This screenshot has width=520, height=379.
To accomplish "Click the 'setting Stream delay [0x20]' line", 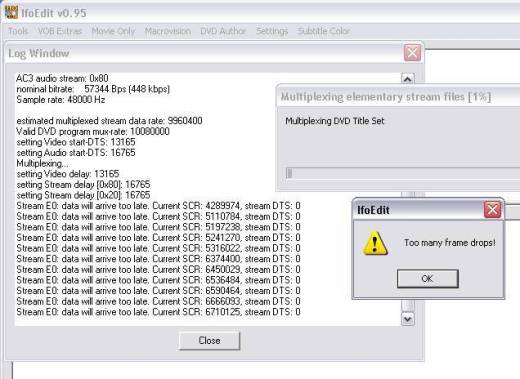I will (x=83, y=195).
